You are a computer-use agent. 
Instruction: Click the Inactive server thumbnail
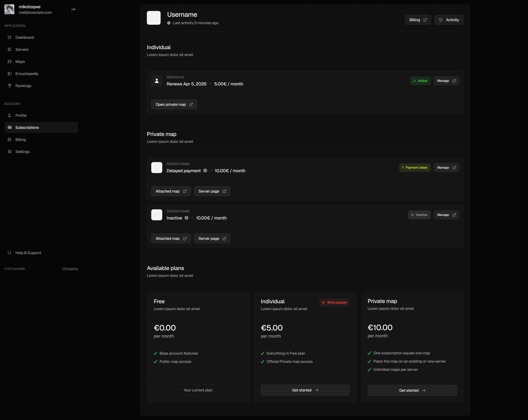157,215
